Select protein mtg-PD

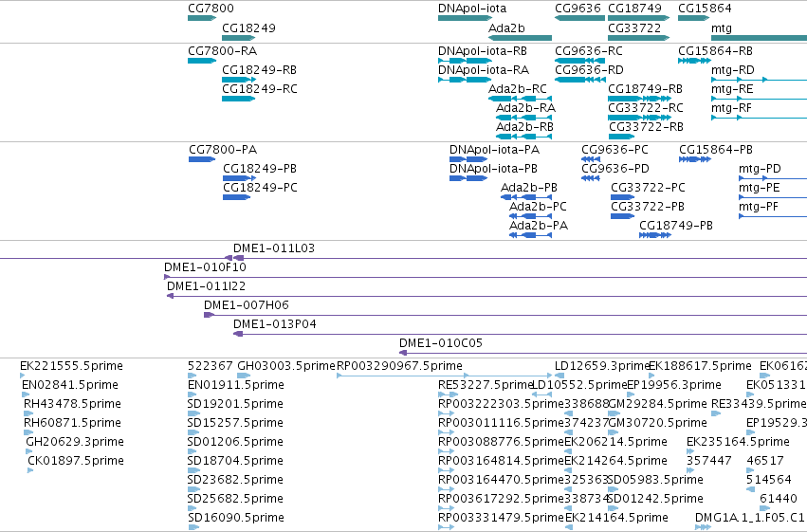click(x=773, y=178)
